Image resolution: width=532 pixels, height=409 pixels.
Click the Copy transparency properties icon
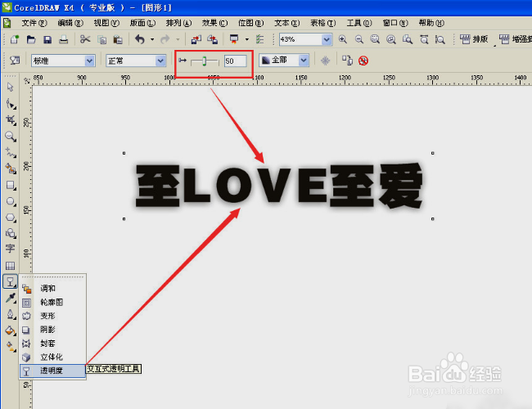click(347, 61)
